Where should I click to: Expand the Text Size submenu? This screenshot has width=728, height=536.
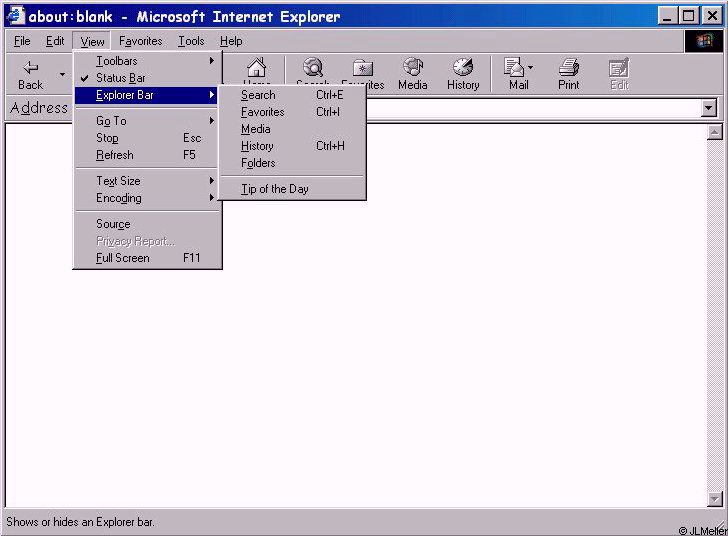point(147,181)
